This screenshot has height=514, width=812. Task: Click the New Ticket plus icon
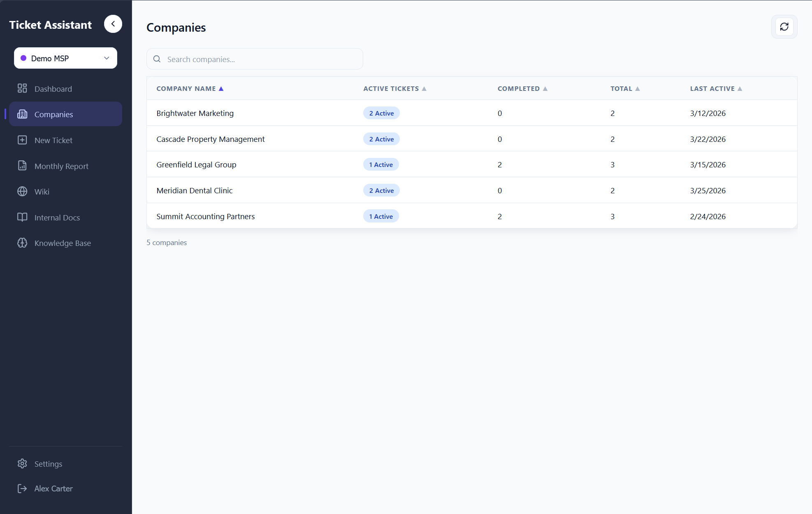[x=22, y=140]
